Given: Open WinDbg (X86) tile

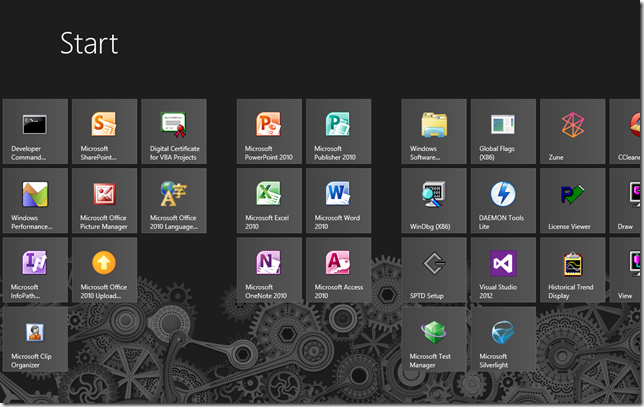Looking at the screenshot, I should click(x=434, y=201).
